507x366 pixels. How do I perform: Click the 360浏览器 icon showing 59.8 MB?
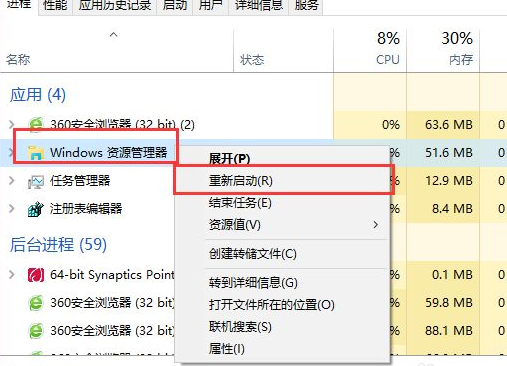click(x=36, y=303)
